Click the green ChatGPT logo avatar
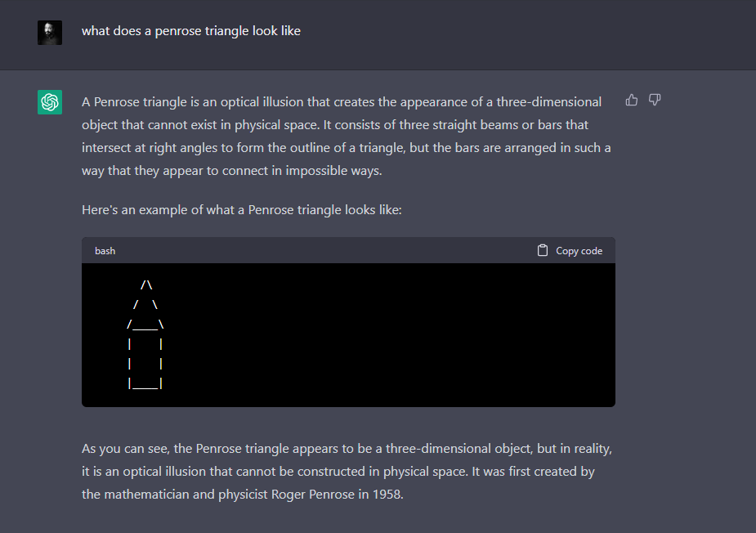Screen dimensions: 756x533 point(50,101)
